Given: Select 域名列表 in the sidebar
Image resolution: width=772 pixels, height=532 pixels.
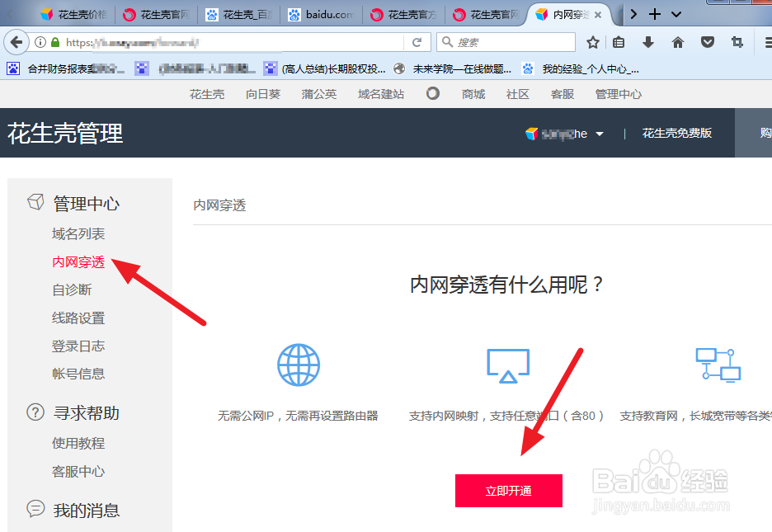Looking at the screenshot, I should (x=78, y=233).
